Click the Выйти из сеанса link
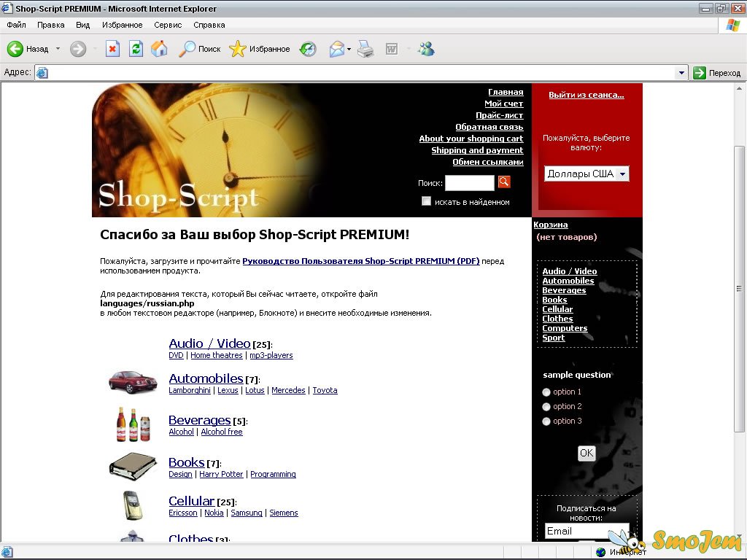 point(587,95)
